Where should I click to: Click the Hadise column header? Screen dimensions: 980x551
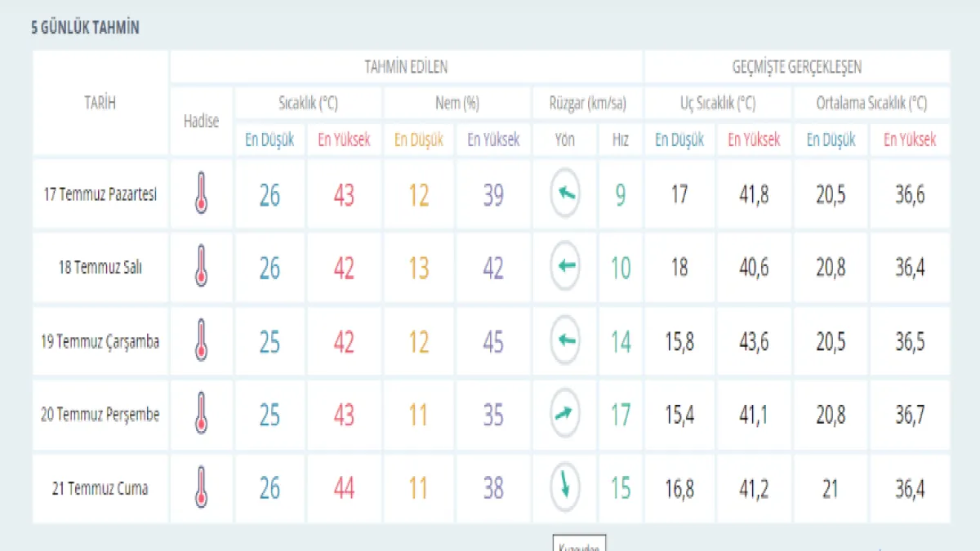(x=201, y=121)
